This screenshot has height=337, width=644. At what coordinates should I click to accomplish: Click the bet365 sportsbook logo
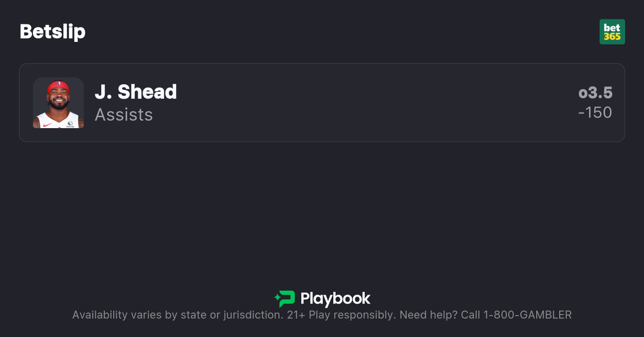(612, 32)
